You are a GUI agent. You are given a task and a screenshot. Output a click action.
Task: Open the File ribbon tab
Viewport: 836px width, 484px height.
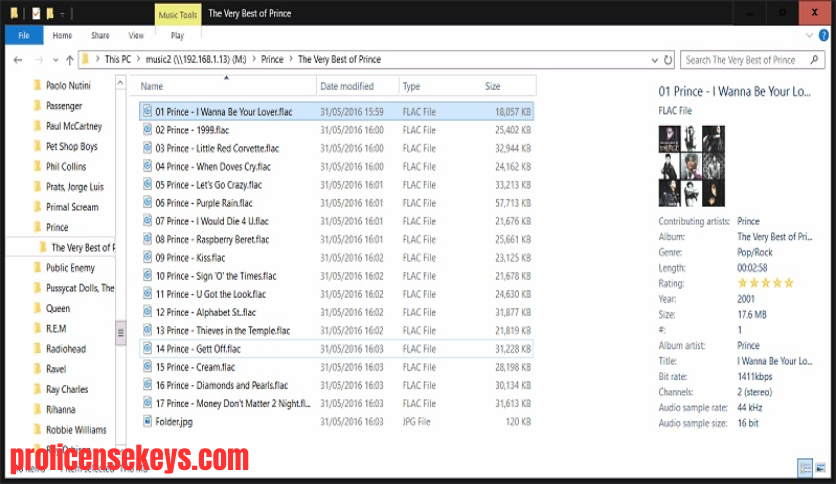(23, 36)
